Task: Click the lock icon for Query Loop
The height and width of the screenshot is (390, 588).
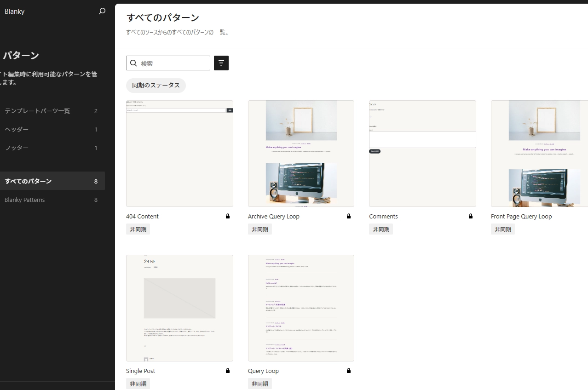Action: [349, 371]
